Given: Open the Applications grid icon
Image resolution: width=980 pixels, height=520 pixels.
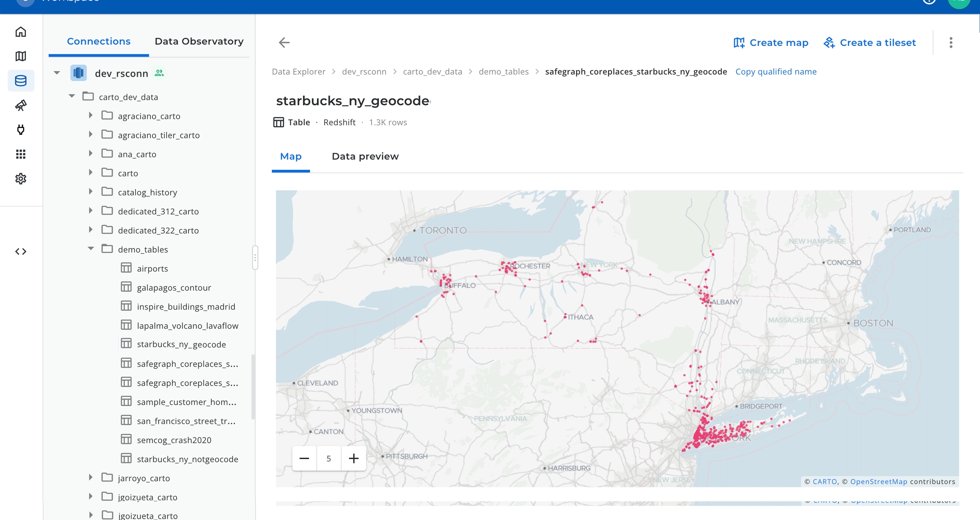Looking at the screenshot, I should (x=20, y=154).
